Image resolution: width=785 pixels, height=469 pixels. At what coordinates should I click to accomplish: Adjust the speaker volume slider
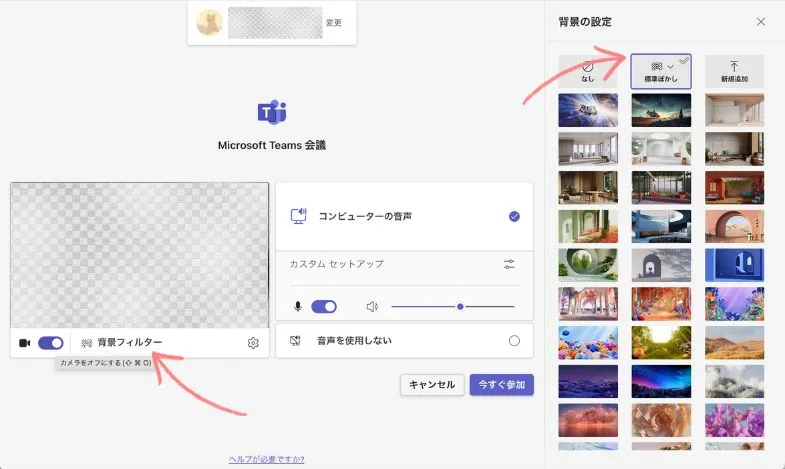tap(453, 306)
